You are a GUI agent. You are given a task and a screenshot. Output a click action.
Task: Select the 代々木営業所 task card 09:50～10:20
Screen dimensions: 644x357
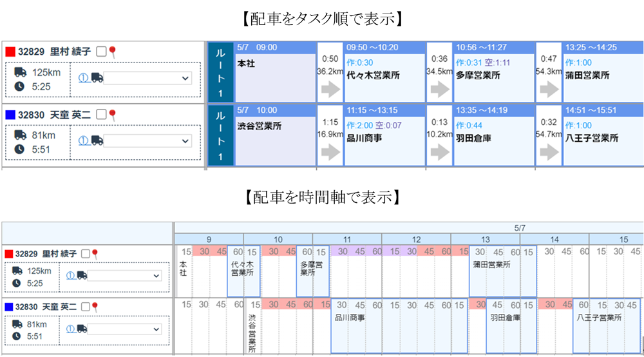point(384,72)
